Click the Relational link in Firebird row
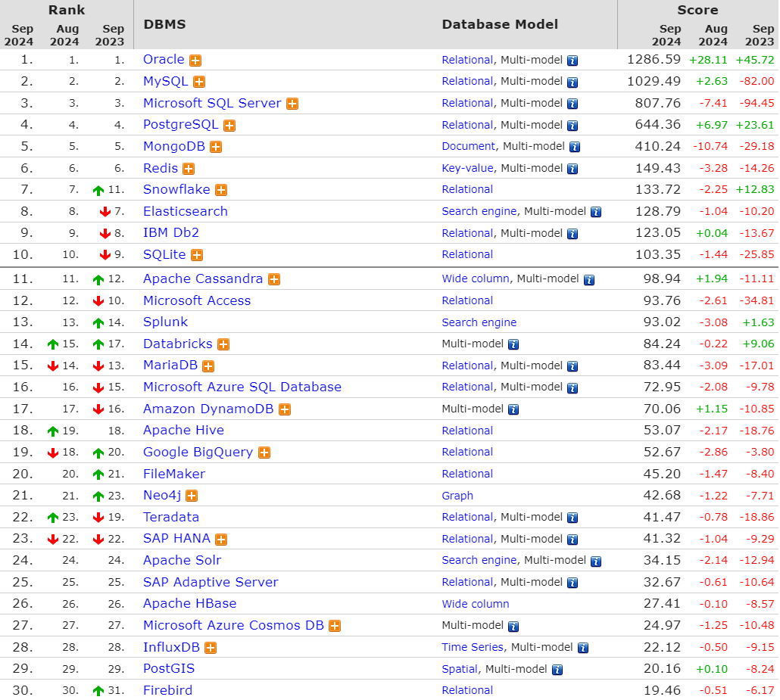Image resolution: width=780 pixels, height=700 pixels. coord(467,691)
